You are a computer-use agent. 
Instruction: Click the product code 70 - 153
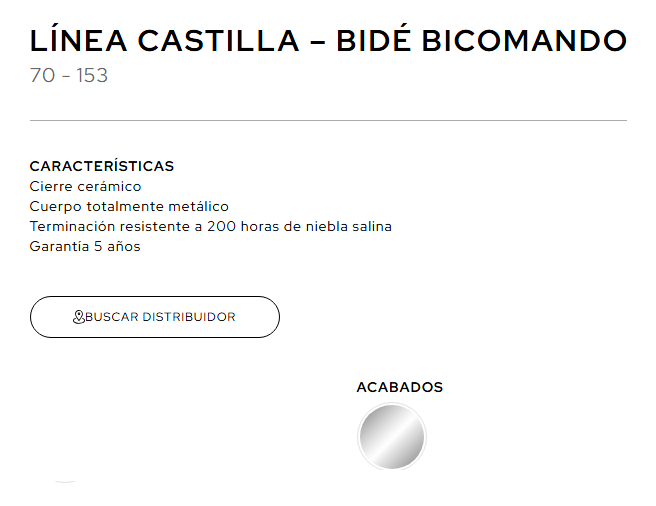[x=69, y=76]
